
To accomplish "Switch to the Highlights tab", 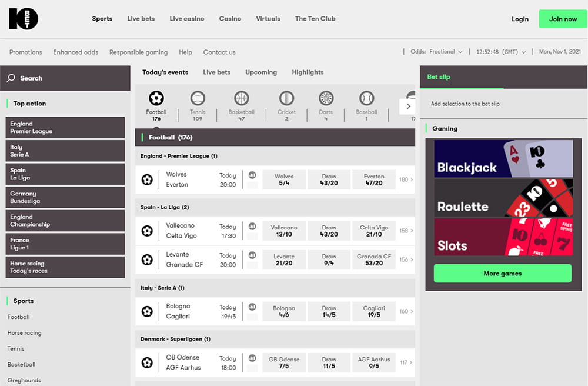I will 308,72.
